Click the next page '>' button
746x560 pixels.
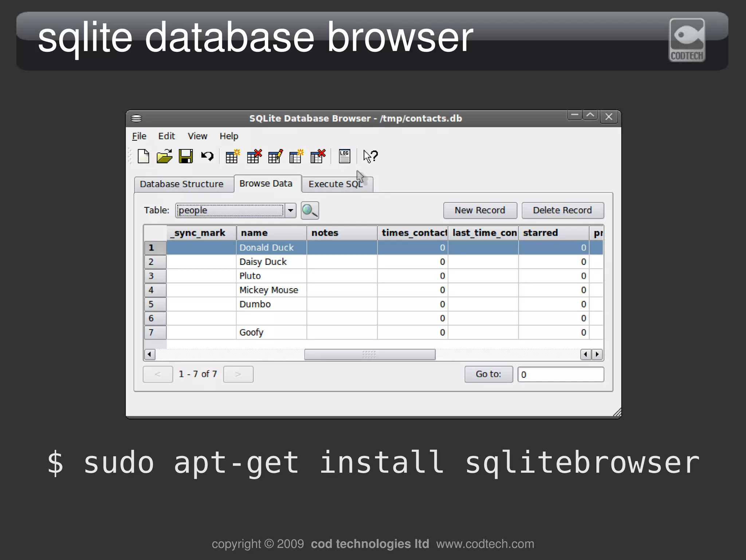(238, 374)
